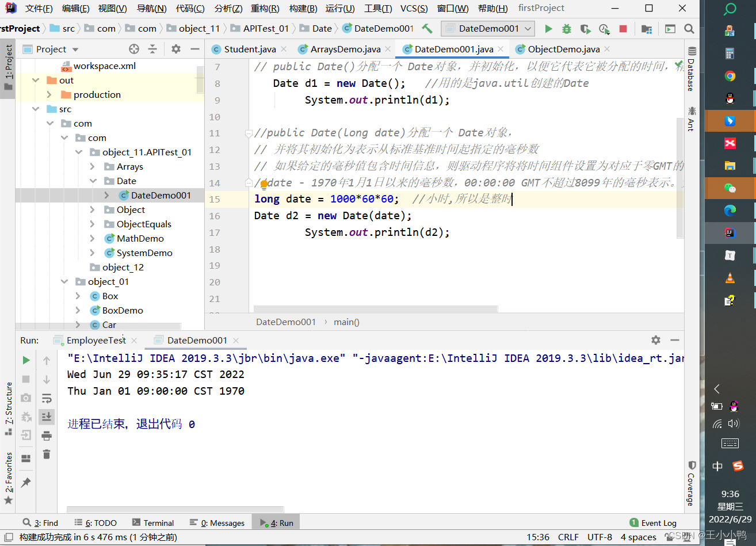
Task: Open the Run Anything toolbar icon
Action: click(670, 28)
